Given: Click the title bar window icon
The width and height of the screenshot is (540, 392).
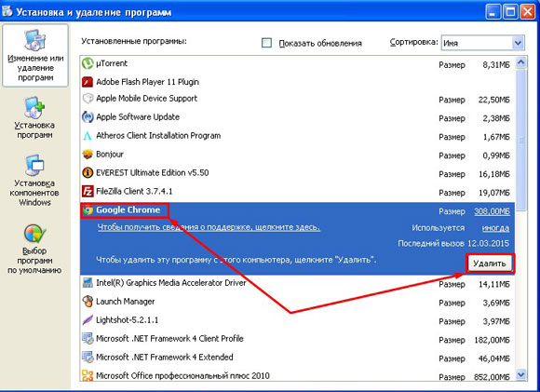Looking at the screenshot, I should [7, 11].
